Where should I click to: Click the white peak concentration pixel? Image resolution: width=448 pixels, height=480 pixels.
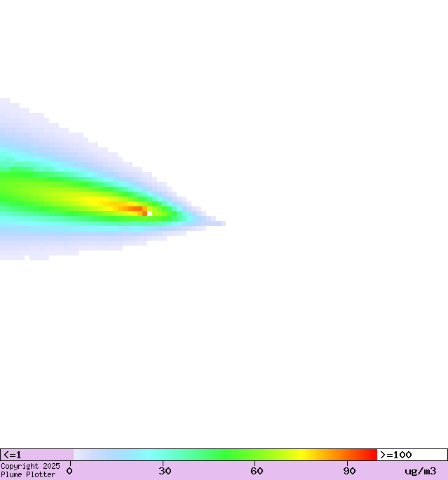[149, 213]
